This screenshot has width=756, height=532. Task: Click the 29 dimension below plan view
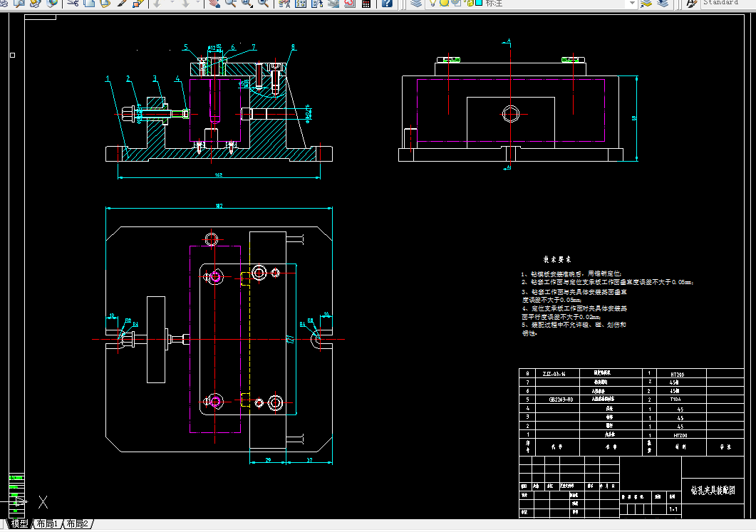click(268, 460)
